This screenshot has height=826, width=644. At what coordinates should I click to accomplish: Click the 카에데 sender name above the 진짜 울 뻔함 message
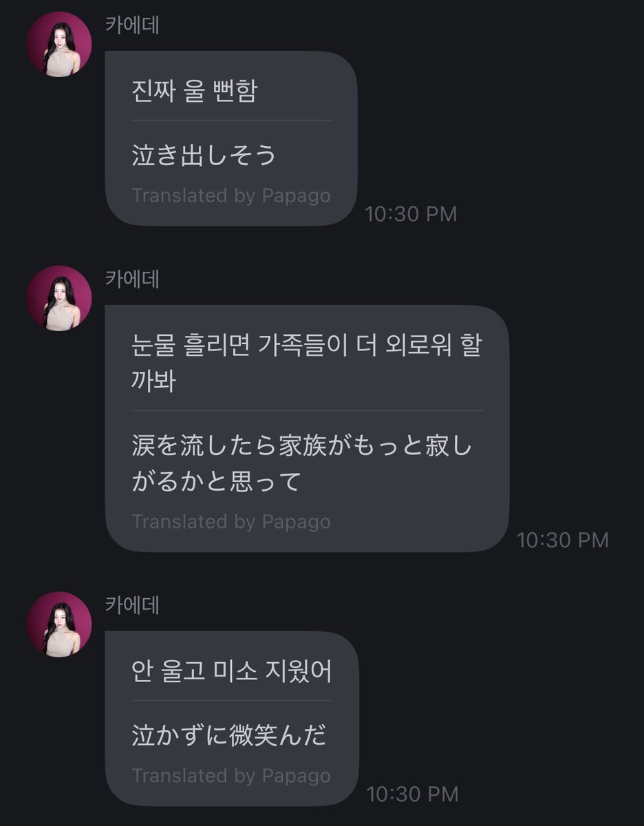132,25
